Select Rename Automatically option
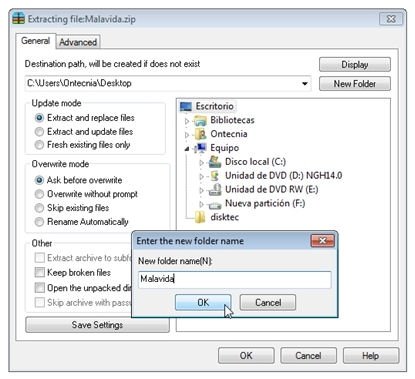Screen dimensions: 415x379 39,222
